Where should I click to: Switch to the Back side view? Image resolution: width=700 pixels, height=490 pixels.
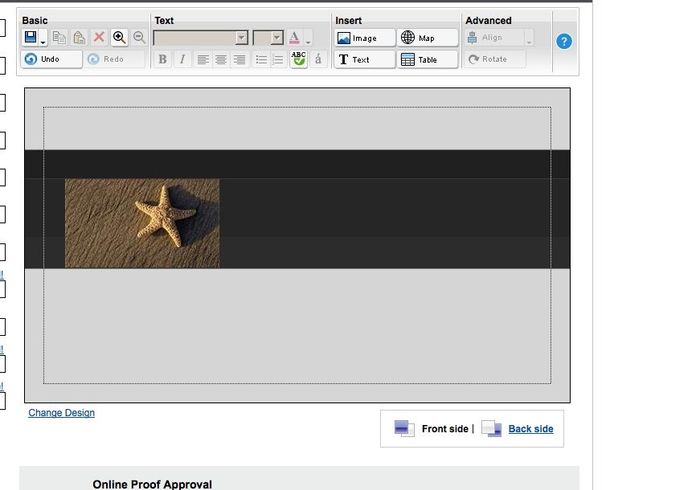click(x=530, y=429)
